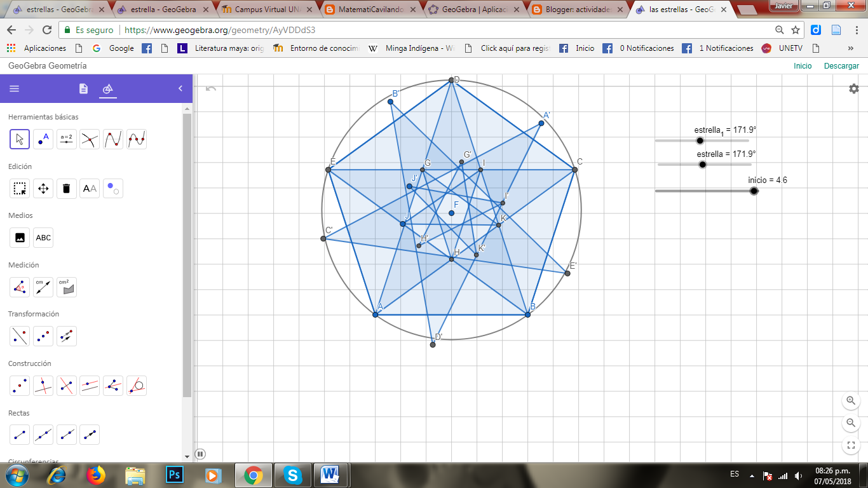Image resolution: width=868 pixels, height=488 pixels.
Task: Toggle show/hide label (AA) tool
Action: coord(89,188)
